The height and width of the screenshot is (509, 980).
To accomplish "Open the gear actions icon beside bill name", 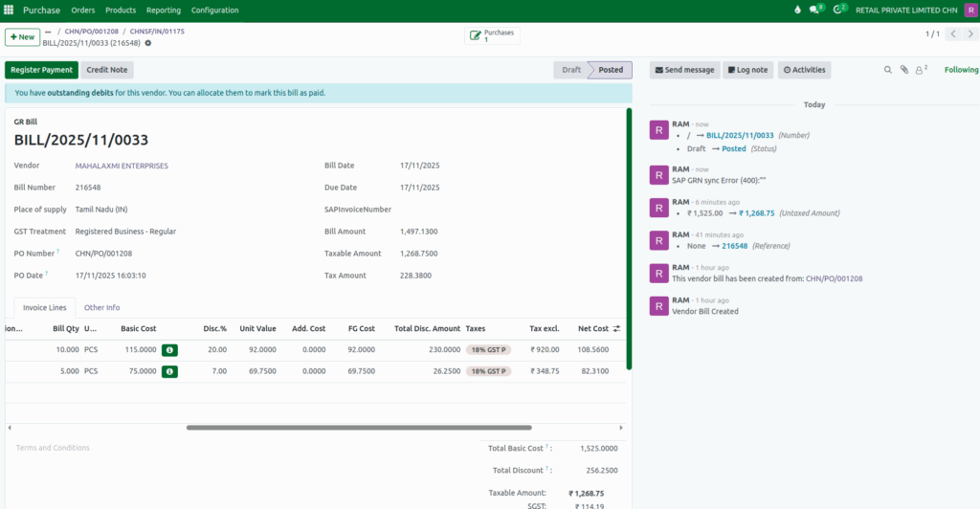I will click(148, 43).
